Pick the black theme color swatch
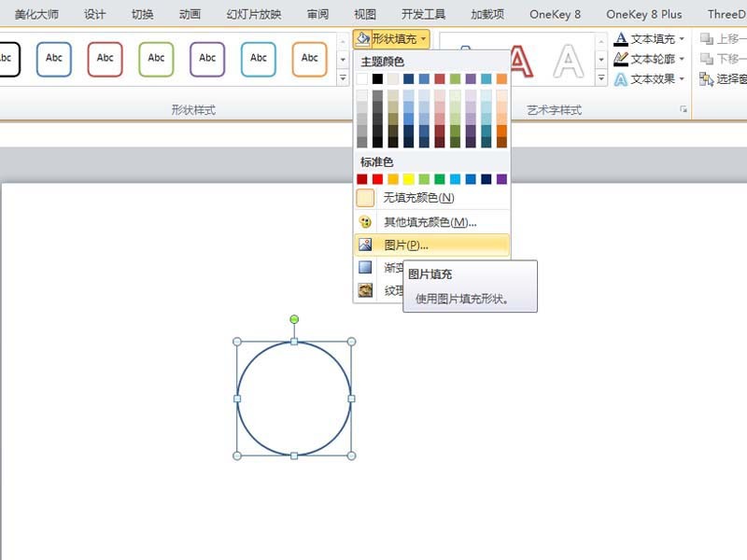 (377, 78)
